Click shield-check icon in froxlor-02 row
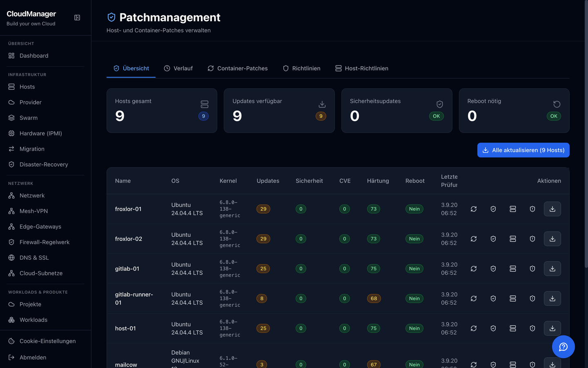 493,239
